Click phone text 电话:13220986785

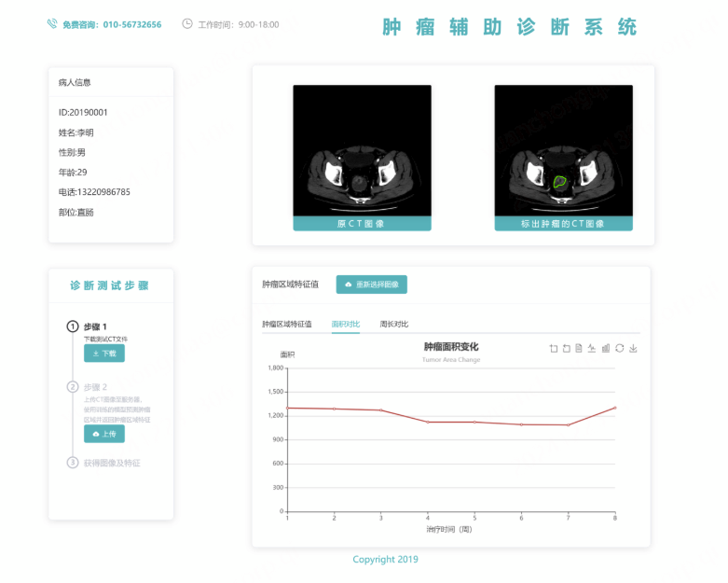coord(94,192)
